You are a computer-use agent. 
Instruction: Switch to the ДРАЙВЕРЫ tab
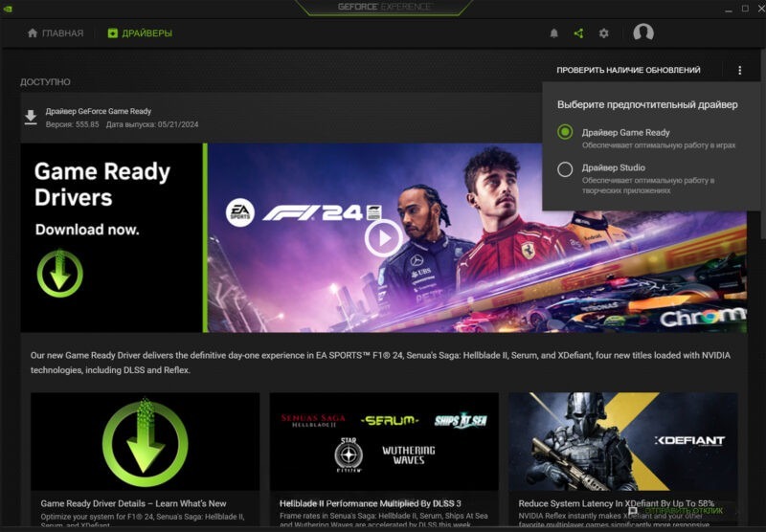coord(140,33)
